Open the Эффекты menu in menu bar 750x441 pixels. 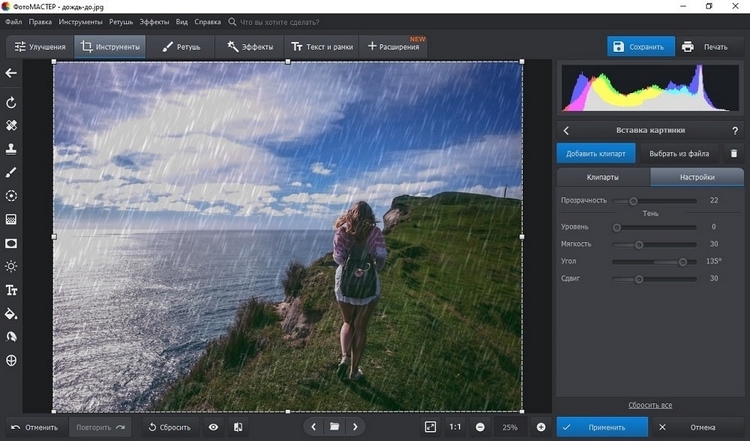coord(154,21)
